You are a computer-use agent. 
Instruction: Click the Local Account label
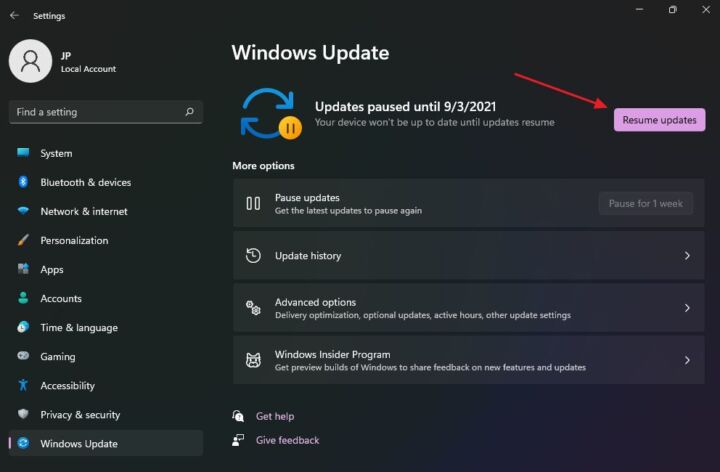pyautogui.click(x=88, y=69)
